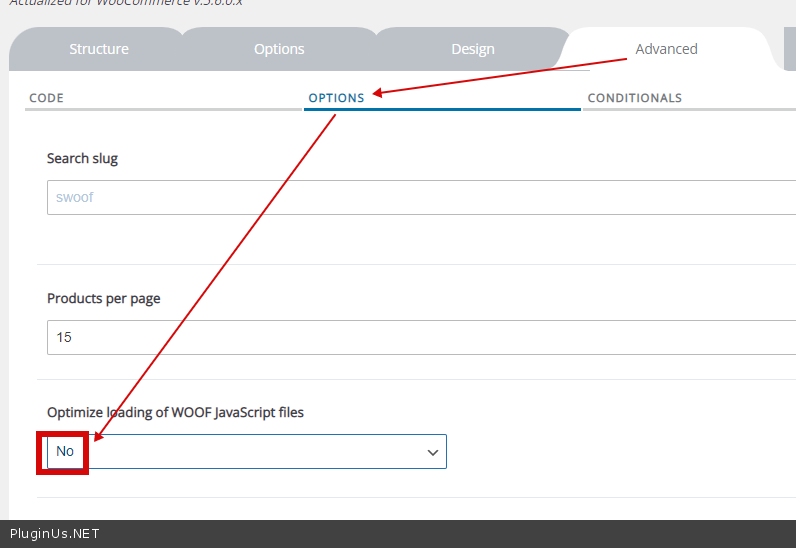
Task: Click the selected "No" value in dropdown
Action: (65, 452)
